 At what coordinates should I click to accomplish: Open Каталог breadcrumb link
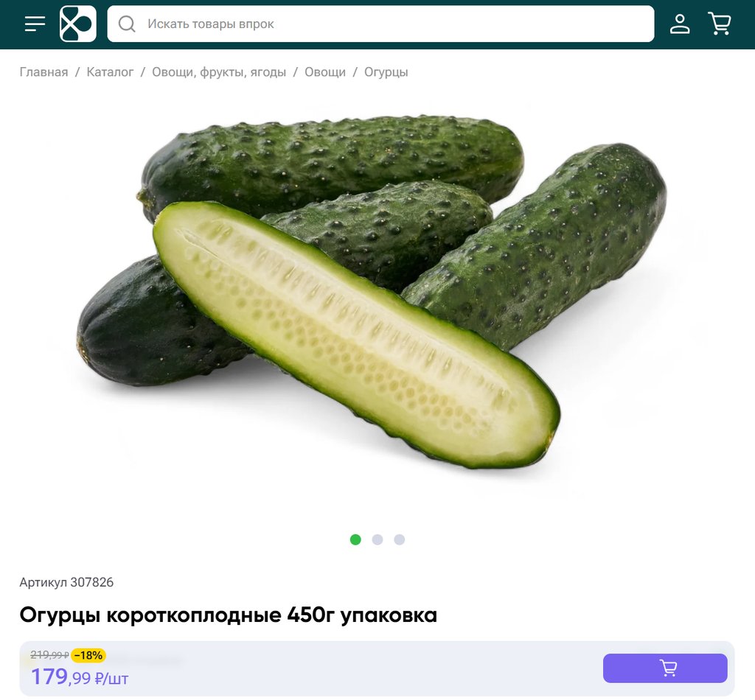pyautogui.click(x=111, y=72)
